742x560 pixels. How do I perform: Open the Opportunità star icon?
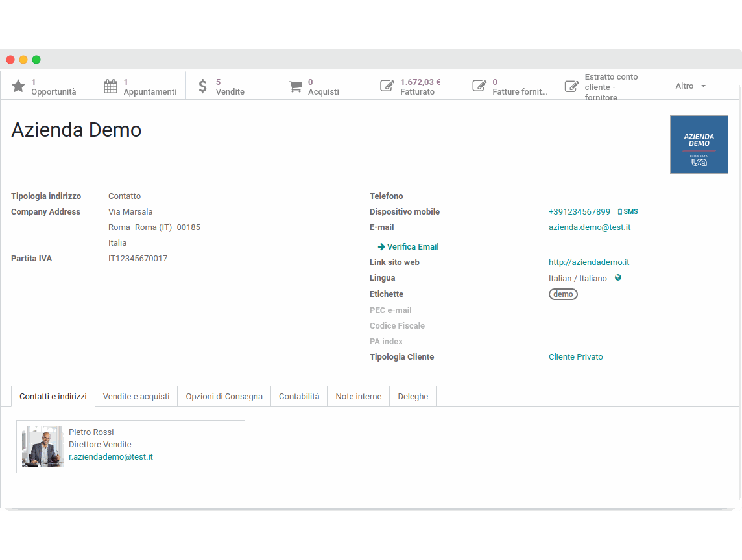coord(18,85)
